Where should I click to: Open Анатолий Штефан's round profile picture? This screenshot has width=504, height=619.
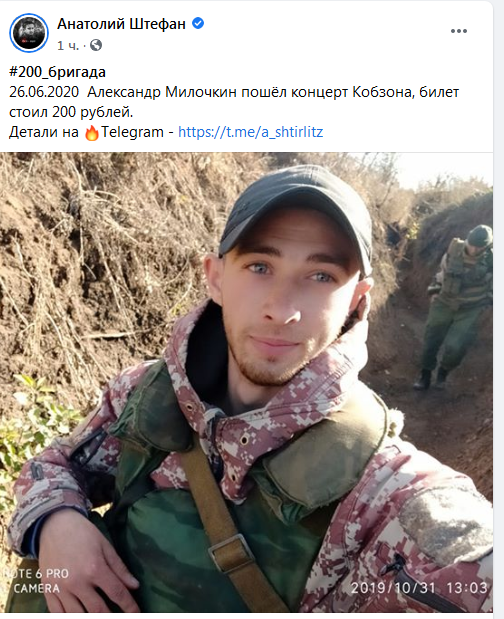[29, 33]
